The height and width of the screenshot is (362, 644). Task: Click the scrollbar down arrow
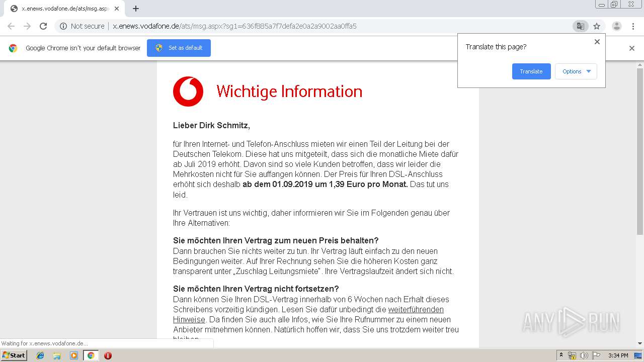point(640,343)
